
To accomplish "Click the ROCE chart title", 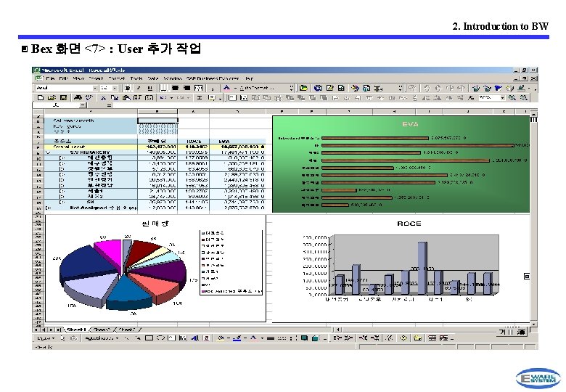I will 409,224.
